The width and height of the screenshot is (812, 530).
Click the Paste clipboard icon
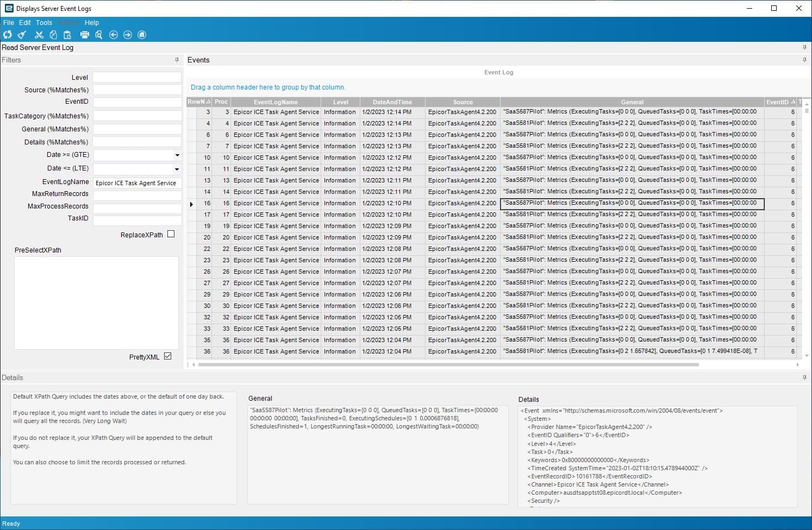67,35
